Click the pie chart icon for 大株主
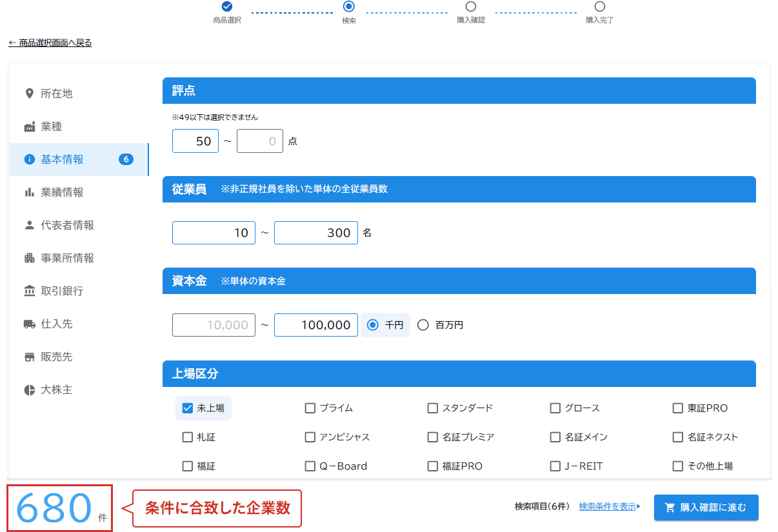This screenshot has height=532, width=778. pos(29,390)
